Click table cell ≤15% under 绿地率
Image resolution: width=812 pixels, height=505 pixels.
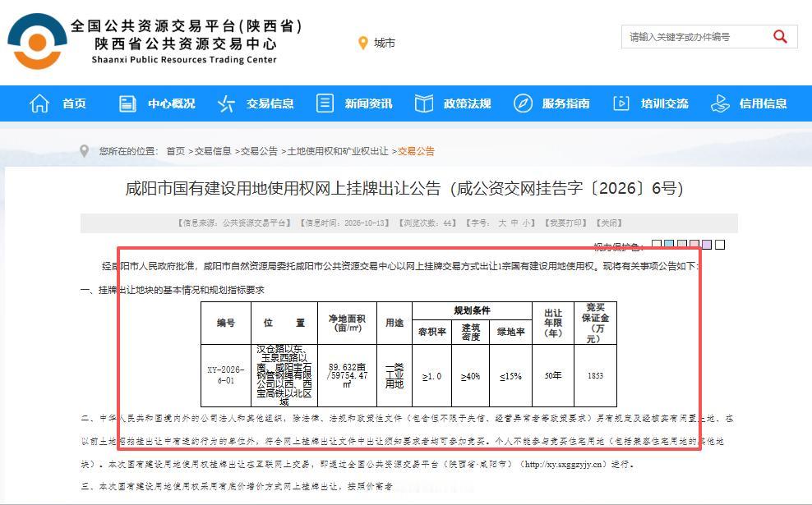510,376
